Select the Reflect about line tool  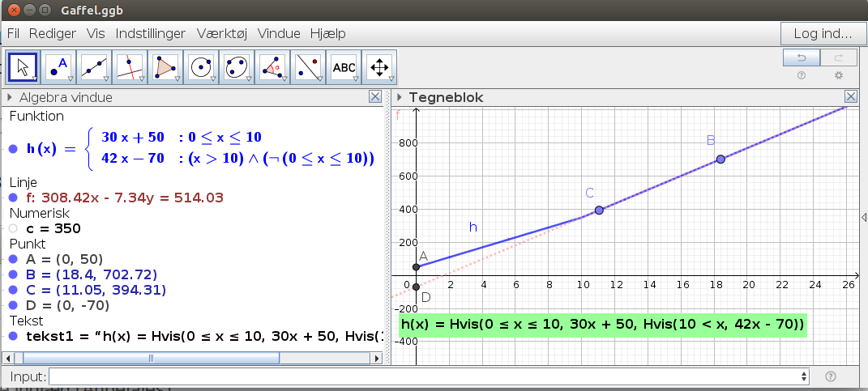[x=308, y=67]
